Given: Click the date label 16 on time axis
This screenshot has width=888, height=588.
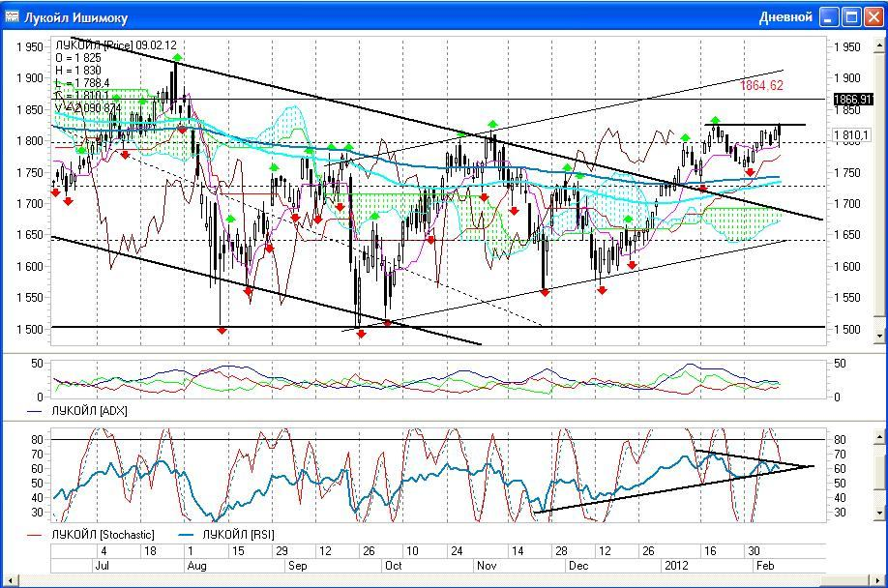Looking at the screenshot, I should (x=710, y=550).
